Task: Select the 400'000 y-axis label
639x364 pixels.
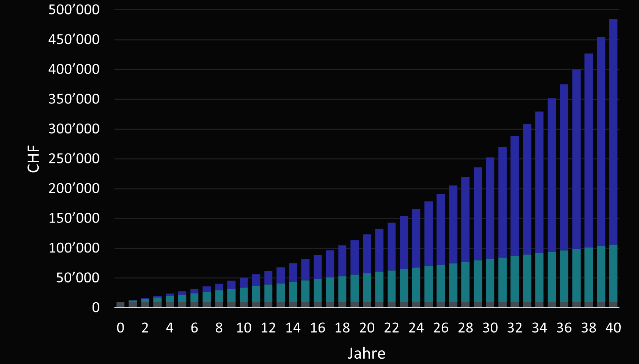Action: pos(74,69)
